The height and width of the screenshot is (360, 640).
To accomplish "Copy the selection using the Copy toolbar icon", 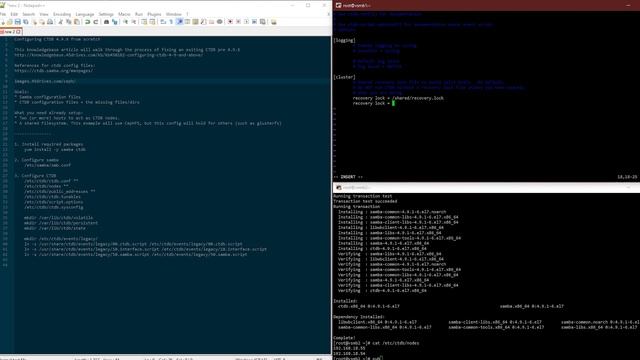I will pyautogui.click(x=69, y=22).
